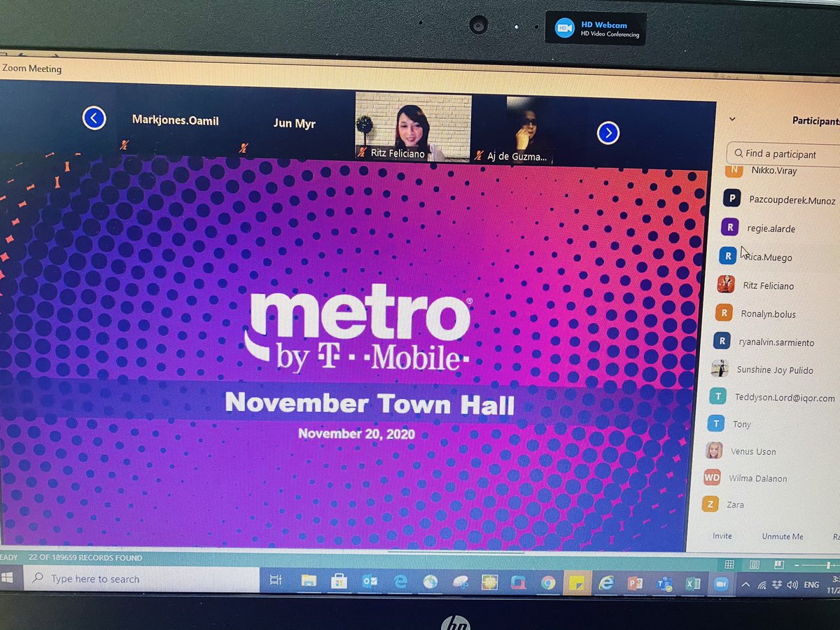
Task: Select Page Break Preview in Excel status bar
Action: pyautogui.click(x=778, y=564)
